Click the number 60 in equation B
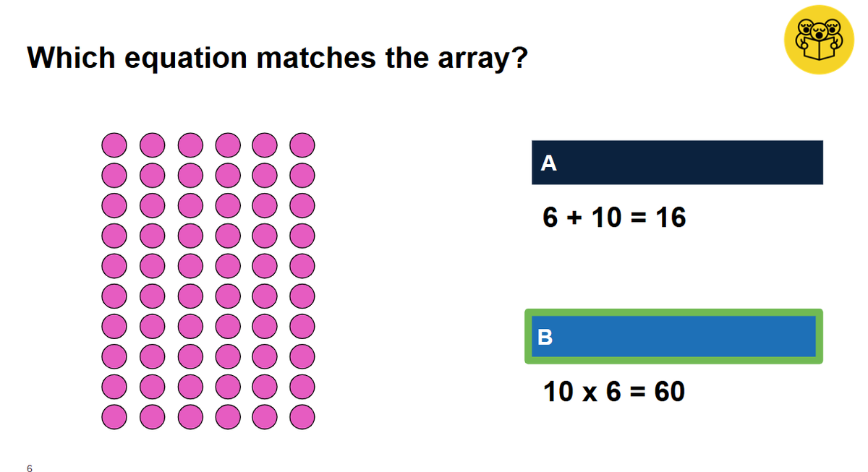The width and height of the screenshot is (868, 472). (669, 391)
